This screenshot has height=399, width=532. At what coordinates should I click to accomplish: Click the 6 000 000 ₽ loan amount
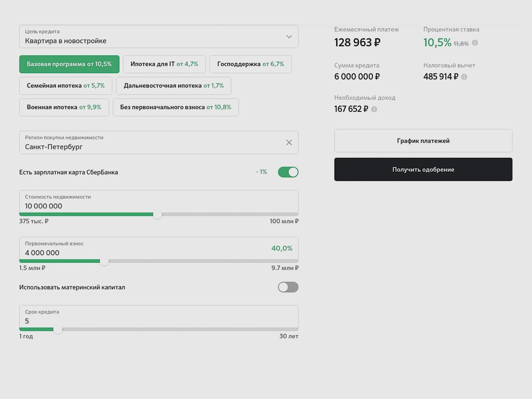357,77
